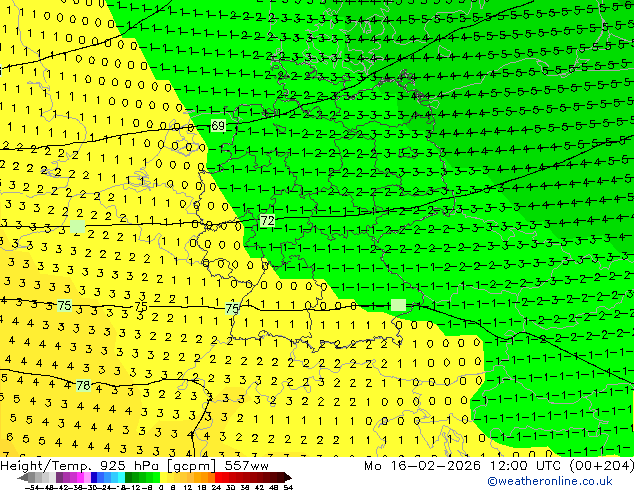
Task: Click the "-54" legend tick label
Action: tap(31, 487)
